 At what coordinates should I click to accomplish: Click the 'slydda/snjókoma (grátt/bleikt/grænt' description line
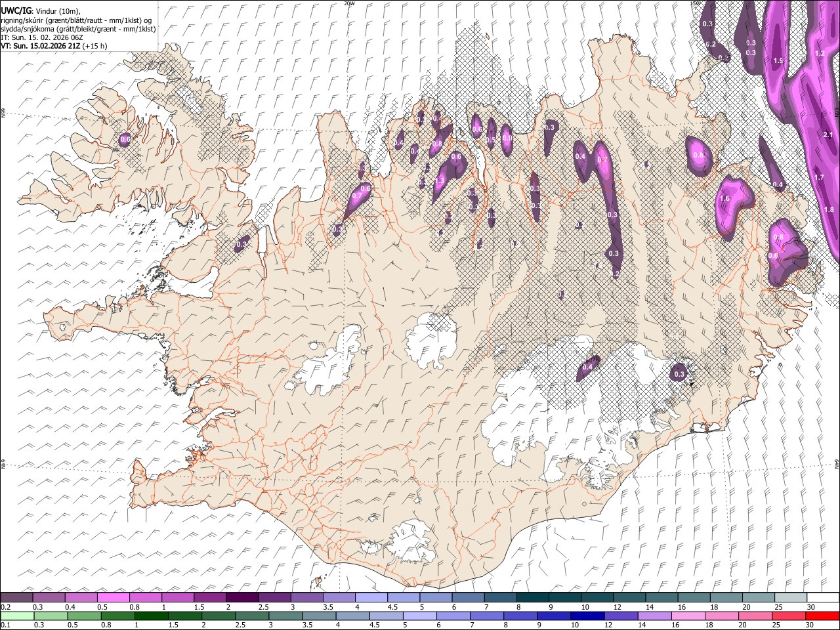pos(78,29)
